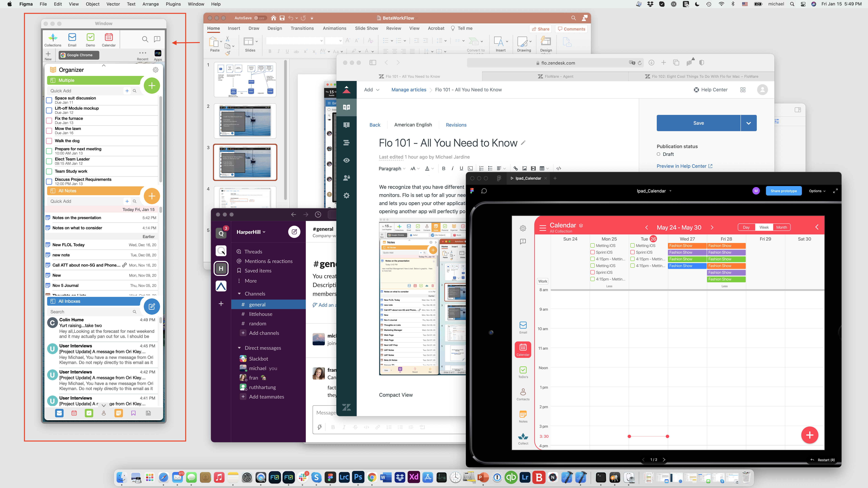Check Team Study work task
The width and height of the screenshot is (868, 488).
coord(49,171)
